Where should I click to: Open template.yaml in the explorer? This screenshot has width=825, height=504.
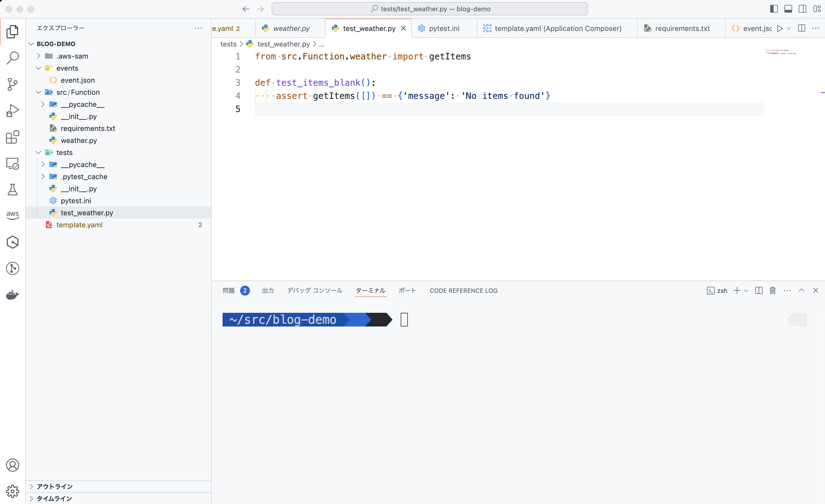point(118,225)
